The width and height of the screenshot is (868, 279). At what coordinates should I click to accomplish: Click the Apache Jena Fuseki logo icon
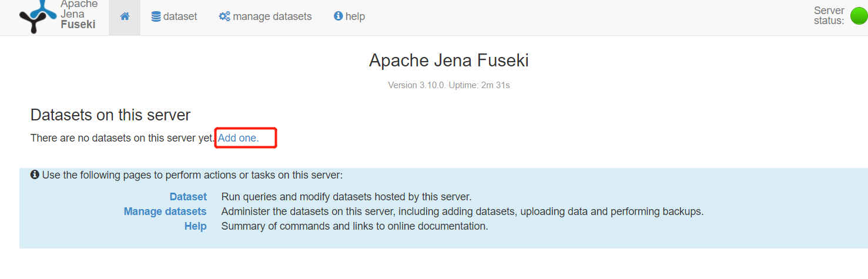(x=38, y=16)
